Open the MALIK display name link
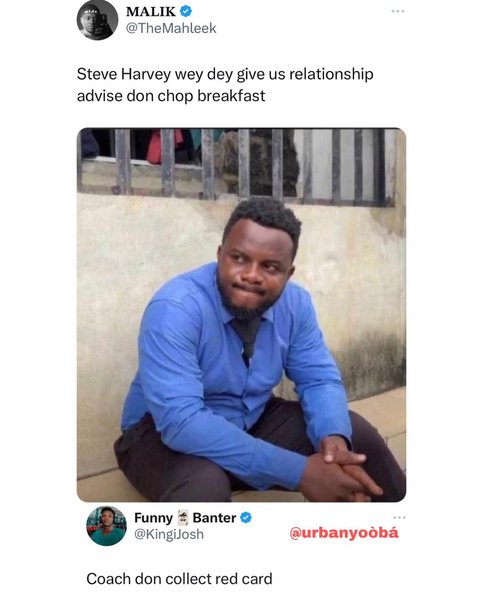This screenshot has width=482, height=600. (x=151, y=11)
